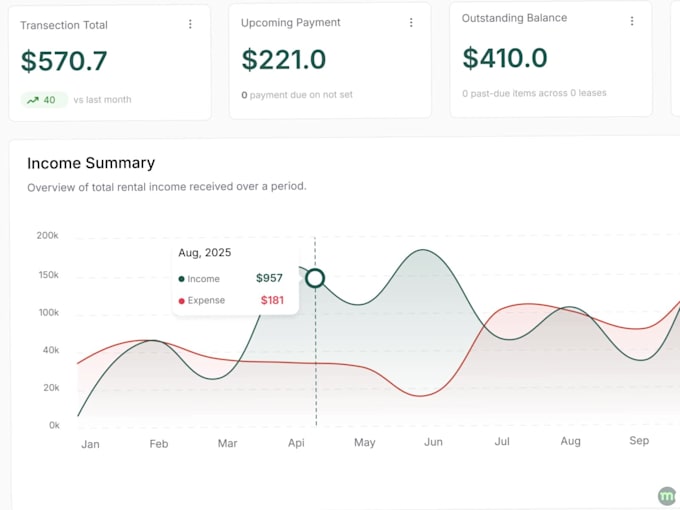680x510 pixels.
Task: Select the highlighted chart data point circle
Action: 315,278
